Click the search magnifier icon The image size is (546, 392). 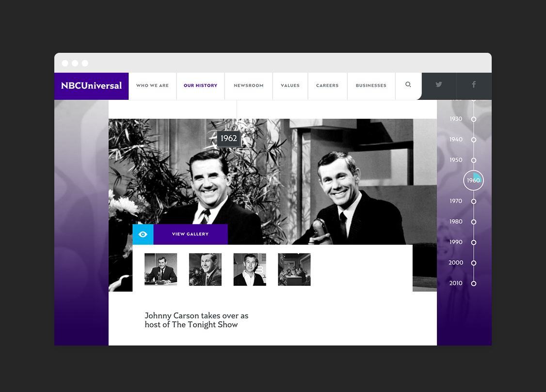tap(408, 84)
